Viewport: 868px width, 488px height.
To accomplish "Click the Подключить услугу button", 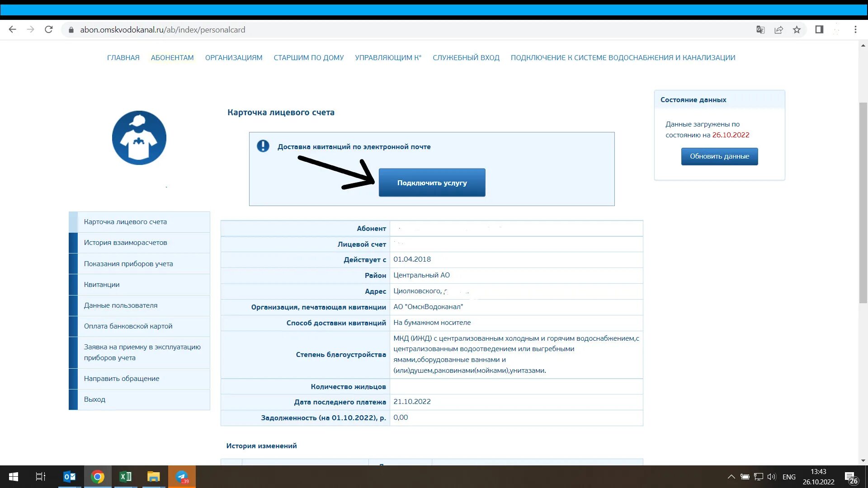I will pos(432,183).
